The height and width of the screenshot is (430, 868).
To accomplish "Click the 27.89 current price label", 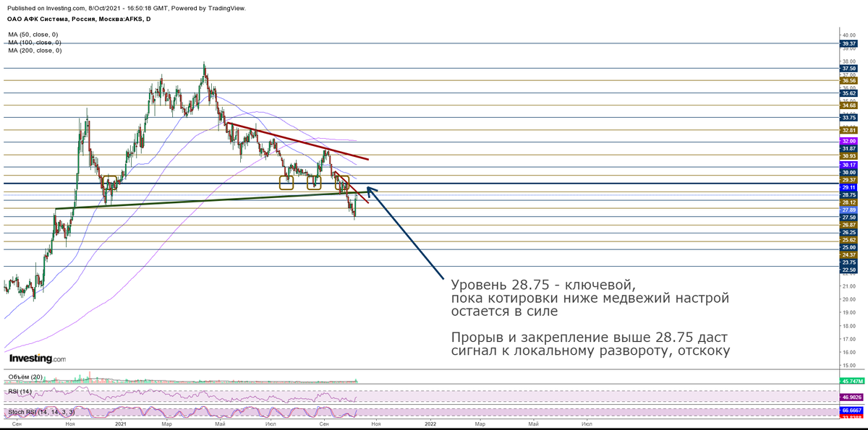I will pyautogui.click(x=849, y=210).
